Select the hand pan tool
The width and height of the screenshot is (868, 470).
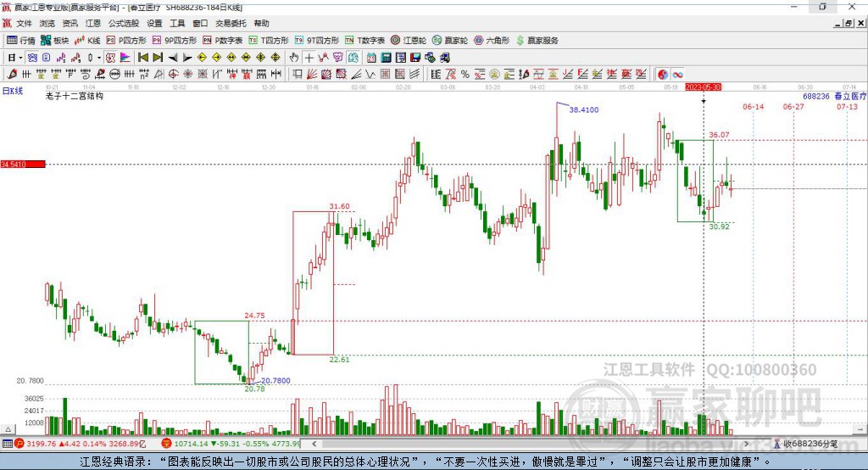[x=294, y=58]
